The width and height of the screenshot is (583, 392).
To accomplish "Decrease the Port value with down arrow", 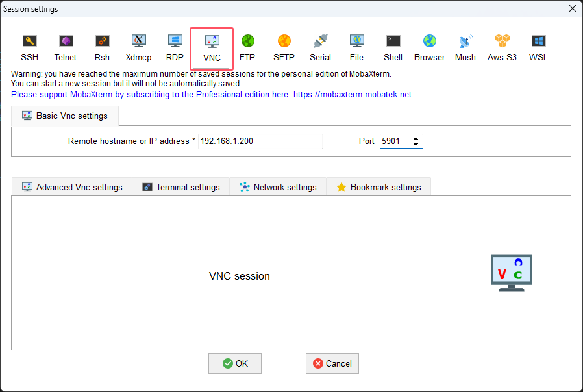I will (x=416, y=144).
